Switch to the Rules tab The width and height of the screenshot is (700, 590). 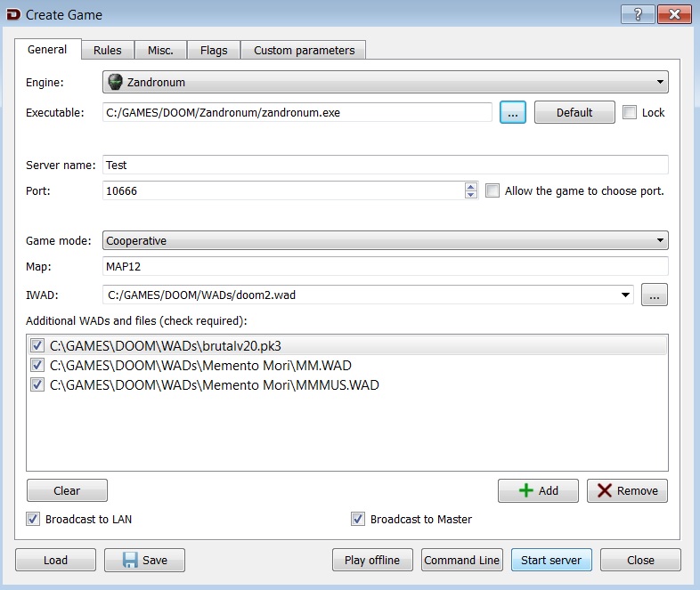[x=108, y=50]
